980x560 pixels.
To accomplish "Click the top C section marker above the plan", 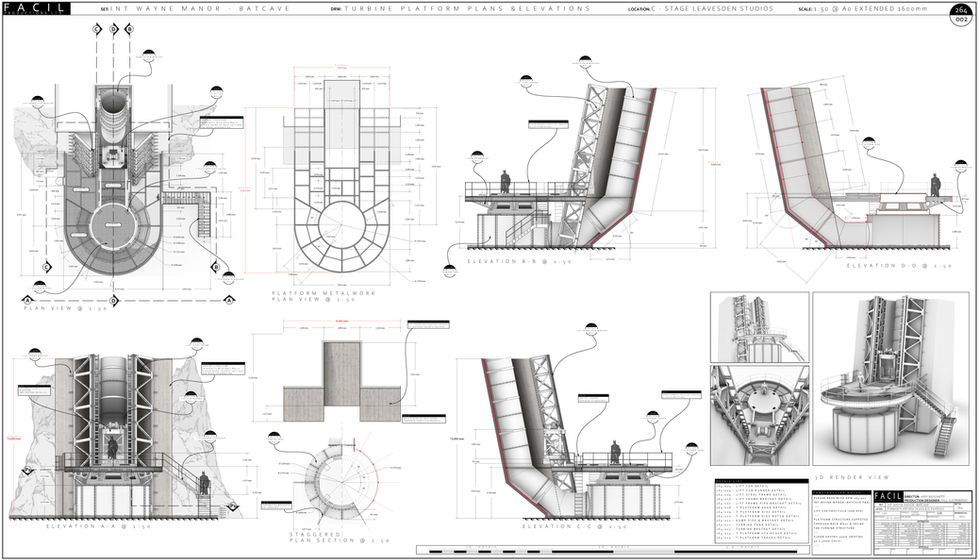I will pos(98,29).
